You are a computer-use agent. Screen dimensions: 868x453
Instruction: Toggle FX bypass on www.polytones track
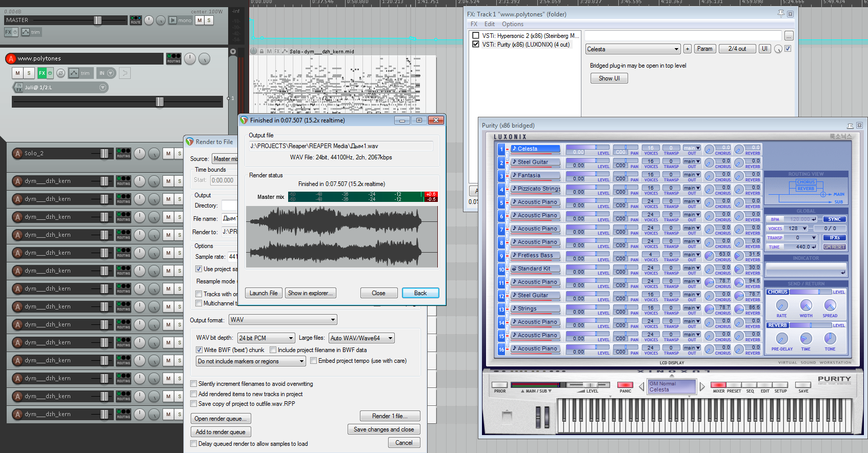coord(50,73)
